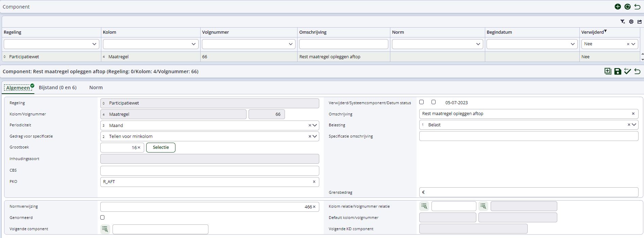
Task: Toggle the Verwijderd checkbox
Action: pyautogui.click(x=422, y=102)
